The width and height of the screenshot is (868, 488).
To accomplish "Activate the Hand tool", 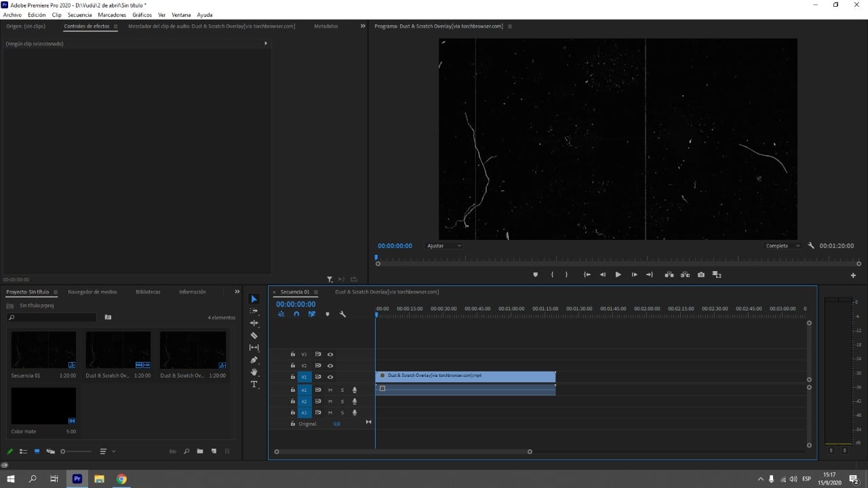I will click(x=254, y=371).
